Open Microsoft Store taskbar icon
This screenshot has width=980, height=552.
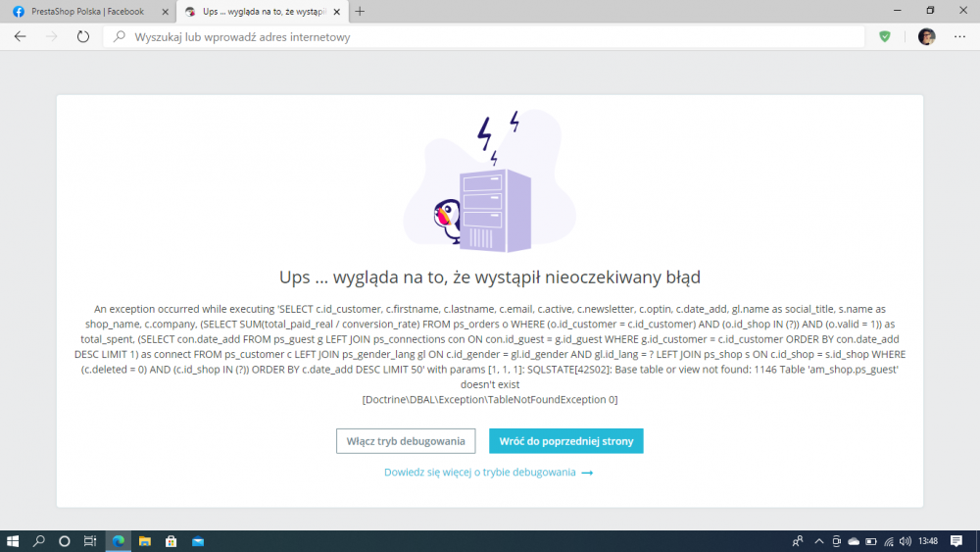(171, 541)
